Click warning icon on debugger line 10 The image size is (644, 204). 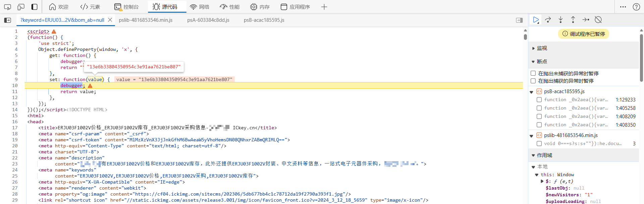point(90,86)
